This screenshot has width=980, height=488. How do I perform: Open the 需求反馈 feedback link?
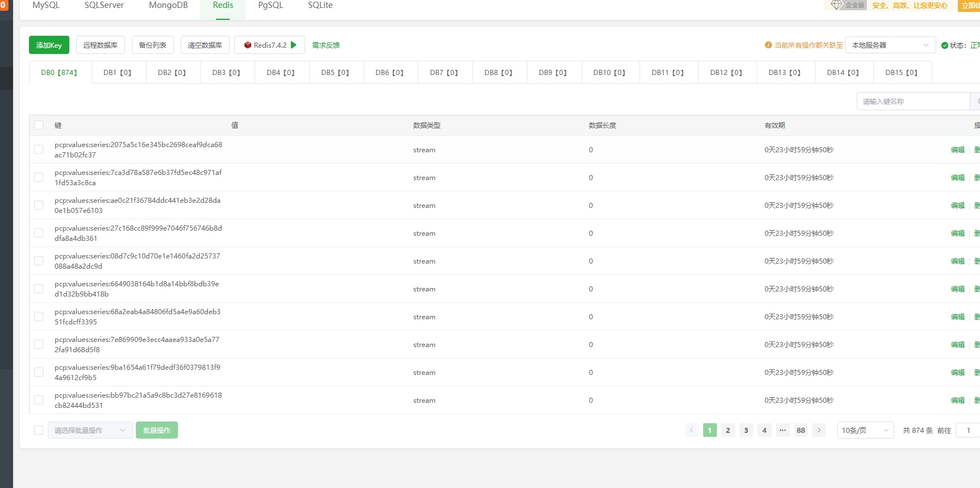326,45
